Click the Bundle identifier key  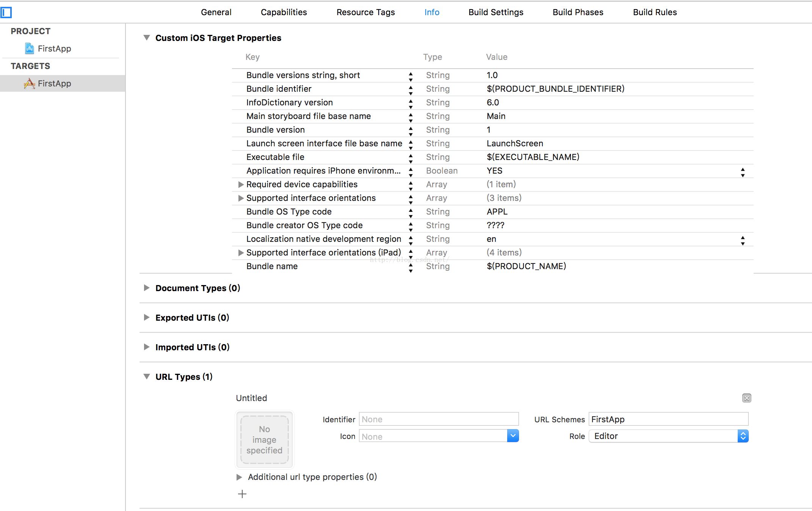(x=279, y=89)
